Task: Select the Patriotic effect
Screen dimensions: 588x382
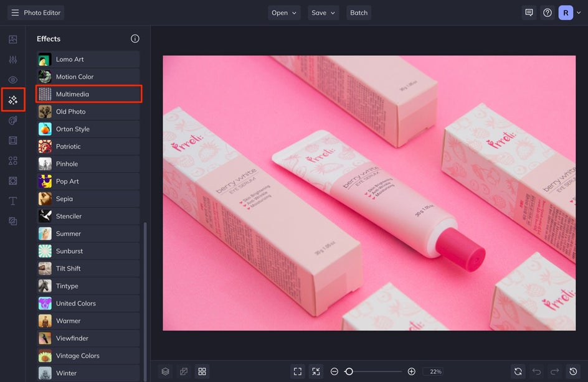Action: (x=88, y=146)
